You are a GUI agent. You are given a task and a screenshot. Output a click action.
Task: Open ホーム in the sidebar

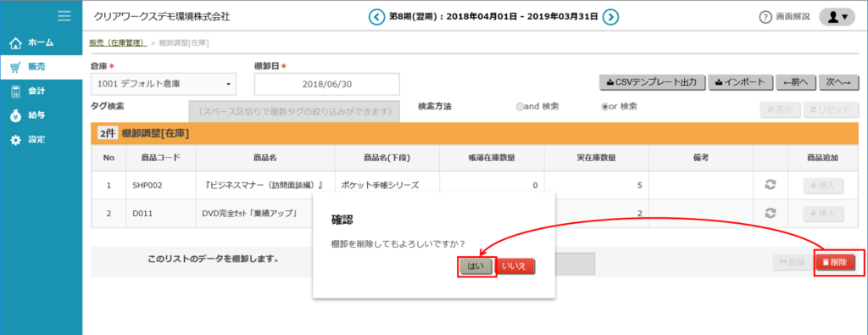[41, 42]
